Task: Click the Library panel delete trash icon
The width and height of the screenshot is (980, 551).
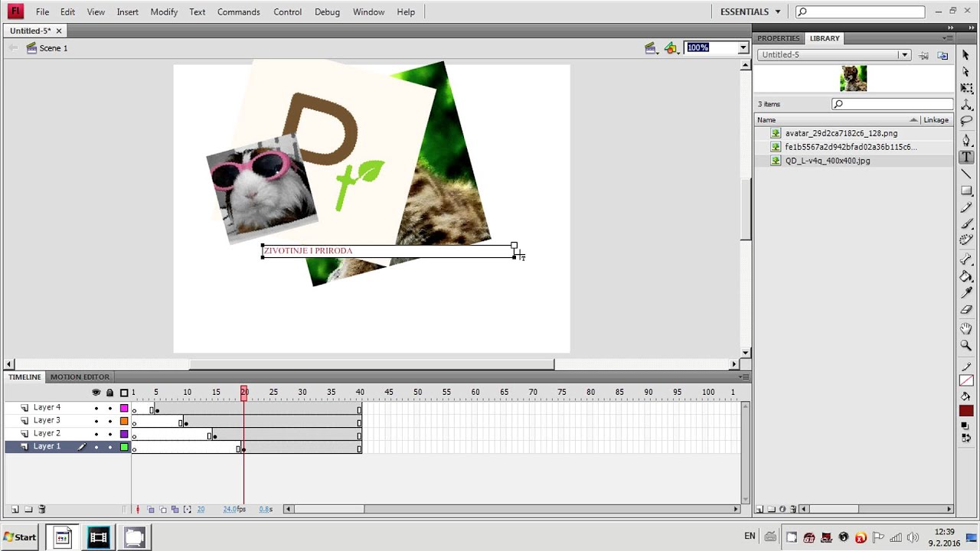Action: coord(793,509)
